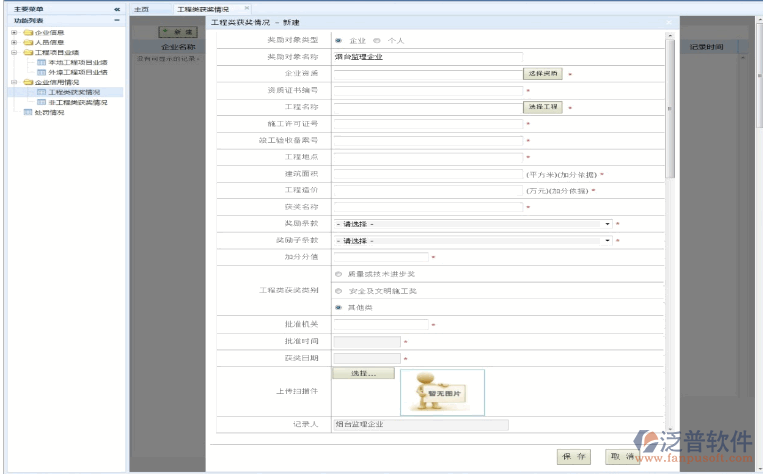The height and width of the screenshot is (474, 763).
Task: Switch to the 主页 tab
Action: tap(143, 8)
